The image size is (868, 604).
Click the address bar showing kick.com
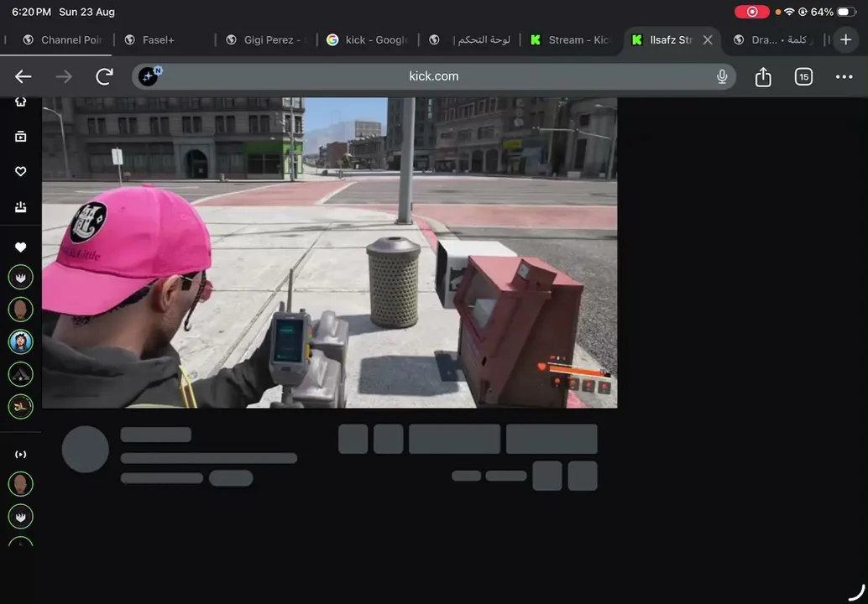[x=433, y=76]
